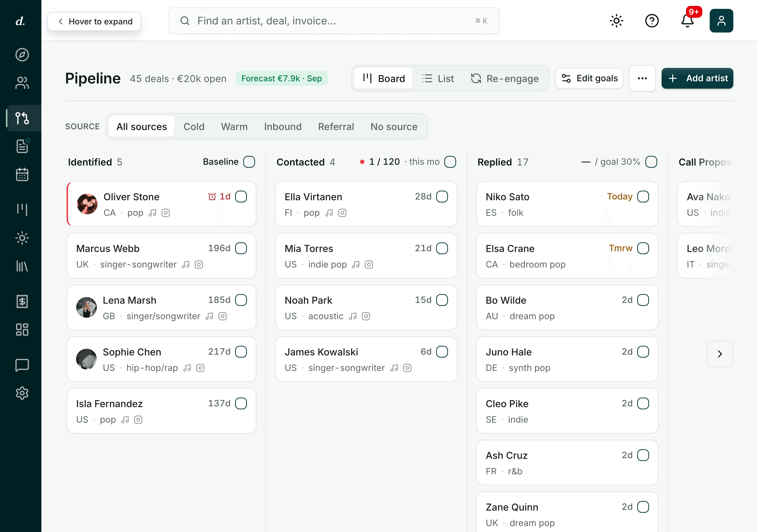Filter by Warm source

click(x=234, y=127)
